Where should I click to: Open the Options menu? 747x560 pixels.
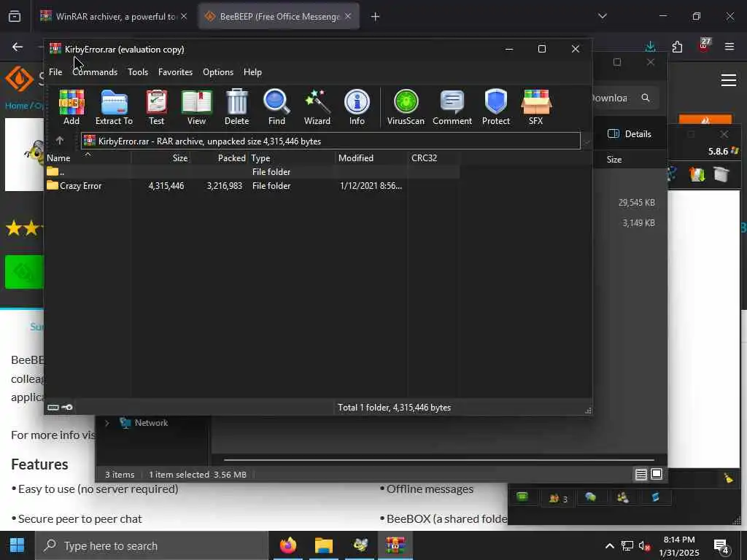tap(217, 72)
